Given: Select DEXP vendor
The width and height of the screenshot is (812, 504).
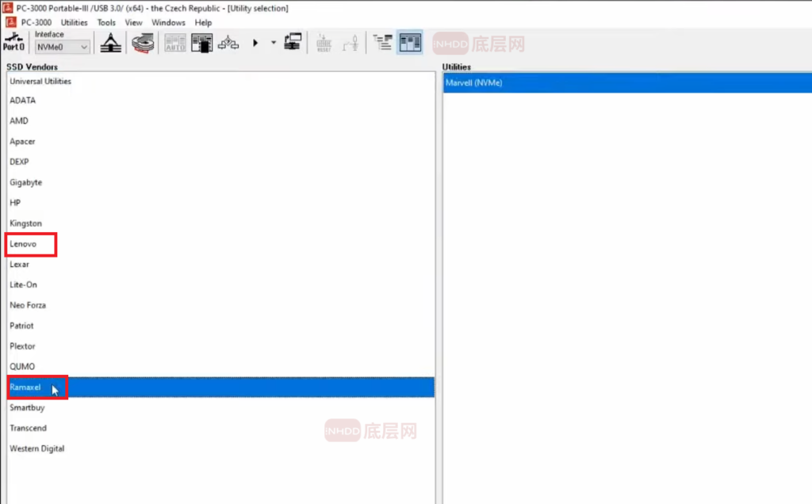Looking at the screenshot, I should point(221,162).
